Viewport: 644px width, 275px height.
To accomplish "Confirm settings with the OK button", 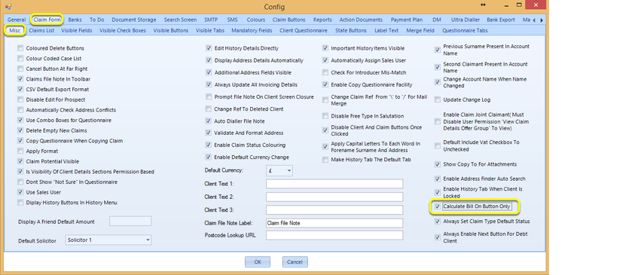I will tap(258, 262).
